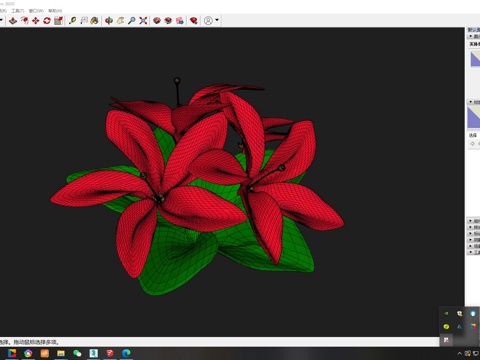Click the user account sign-in icon
The width and height of the screenshot is (480, 360).
pyautogui.click(x=208, y=21)
